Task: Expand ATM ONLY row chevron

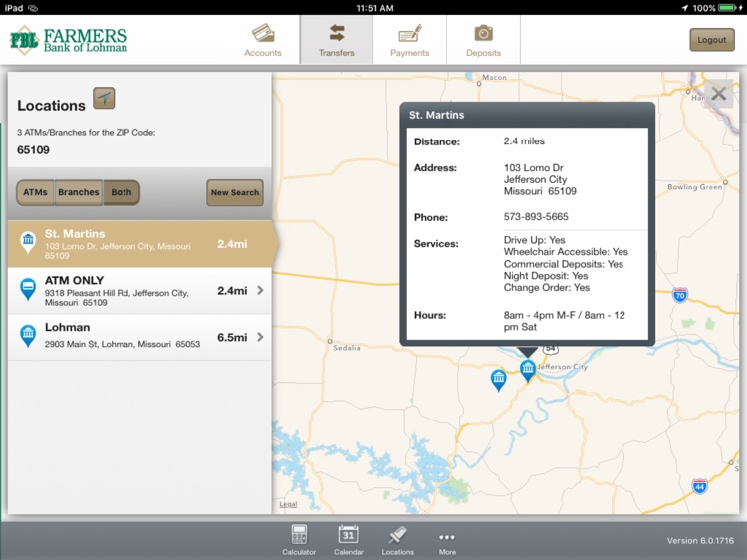Action: 260,290
